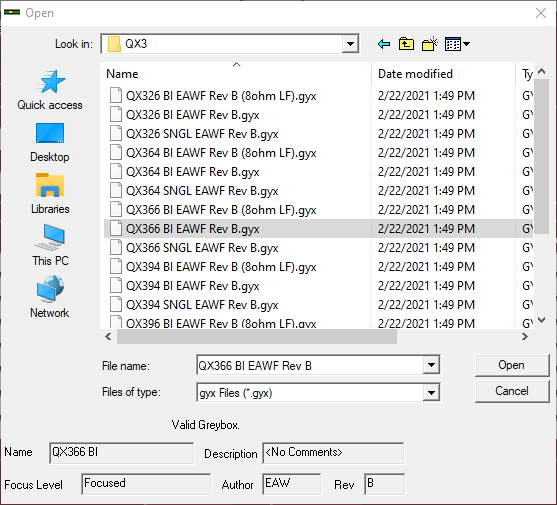Open Network in the sidebar
557x505 pixels.
[x=50, y=297]
